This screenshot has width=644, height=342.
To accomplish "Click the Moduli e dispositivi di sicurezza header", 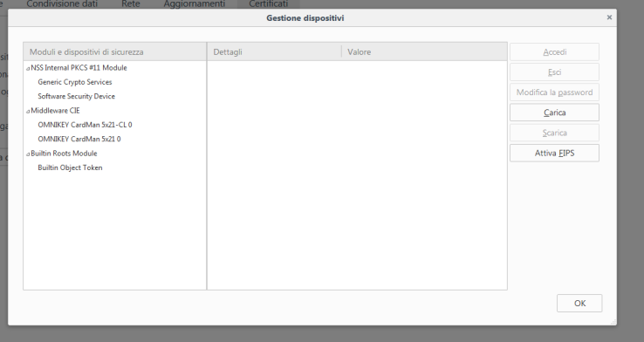I will click(x=115, y=51).
